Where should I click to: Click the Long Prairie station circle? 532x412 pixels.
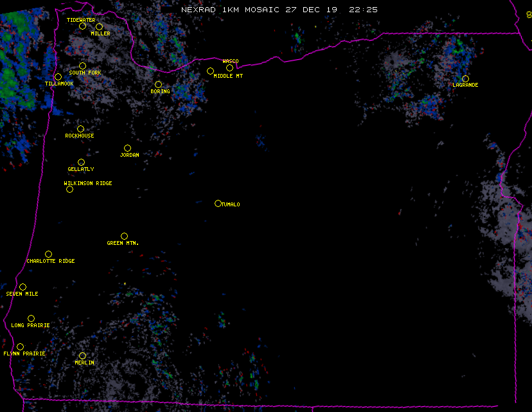(31, 318)
